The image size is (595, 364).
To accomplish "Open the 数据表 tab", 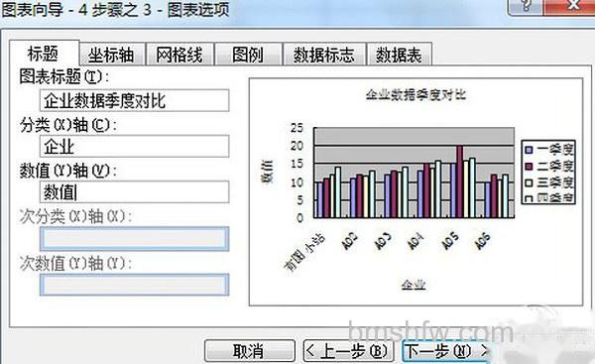I will click(400, 55).
